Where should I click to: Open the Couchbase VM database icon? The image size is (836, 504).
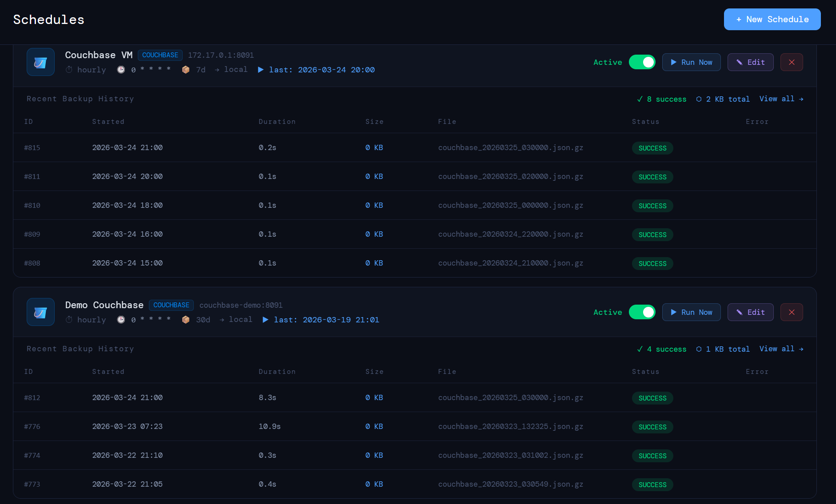[x=40, y=62]
